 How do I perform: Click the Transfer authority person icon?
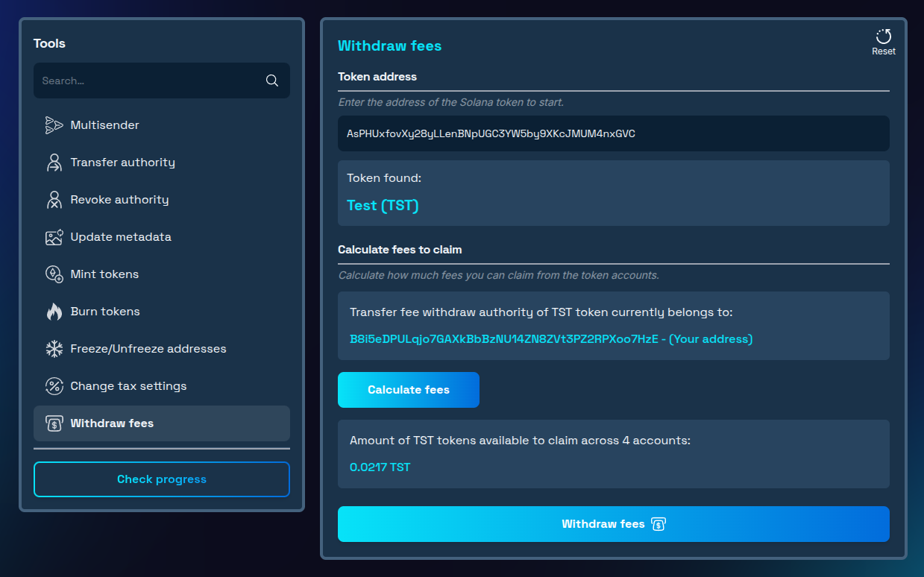[54, 163]
